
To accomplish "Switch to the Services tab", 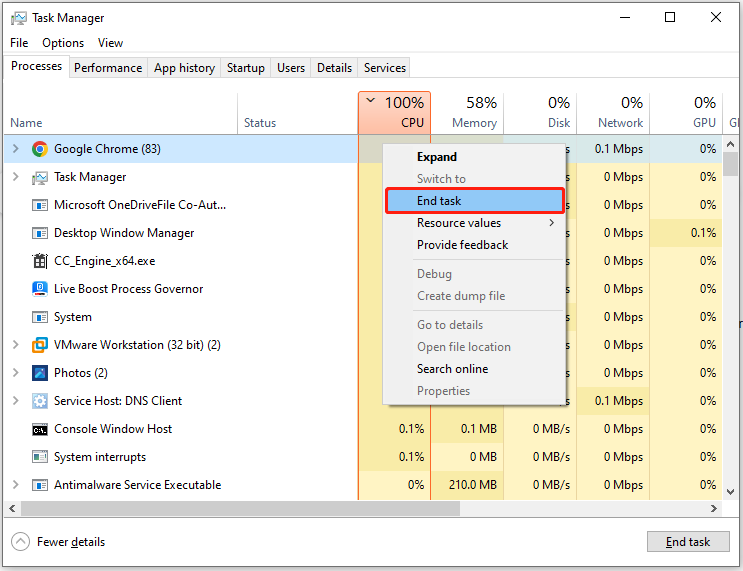I will 385,68.
